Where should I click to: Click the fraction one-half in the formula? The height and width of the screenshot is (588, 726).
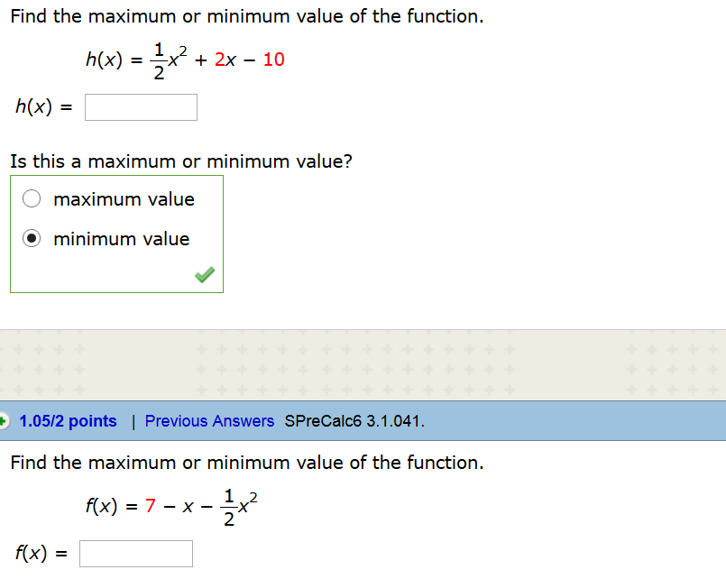click(x=158, y=60)
